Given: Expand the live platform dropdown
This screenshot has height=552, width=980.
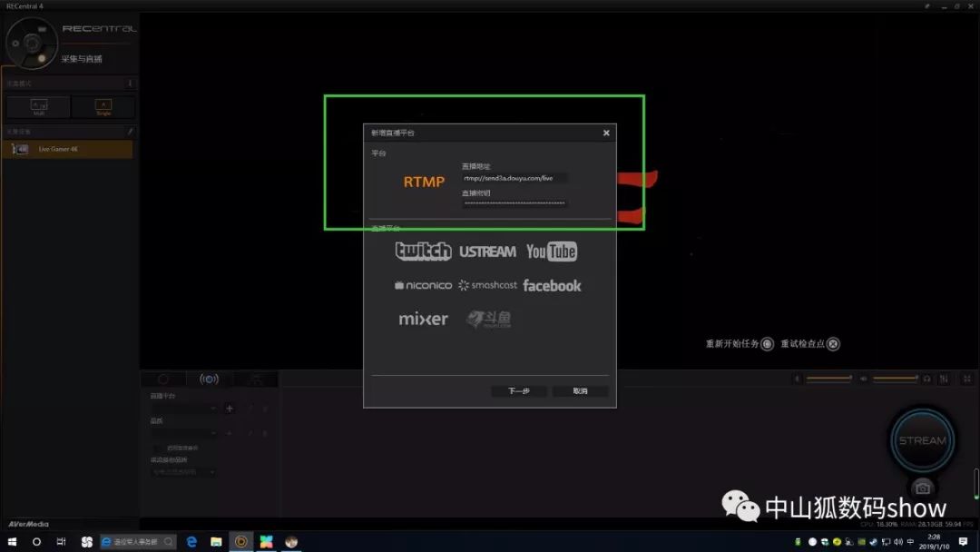Looking at the screenshot, I should (183, 409).
